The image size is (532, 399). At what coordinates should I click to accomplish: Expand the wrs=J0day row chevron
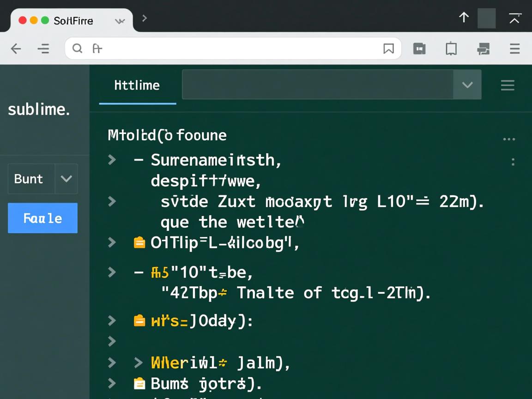point(112,320)
